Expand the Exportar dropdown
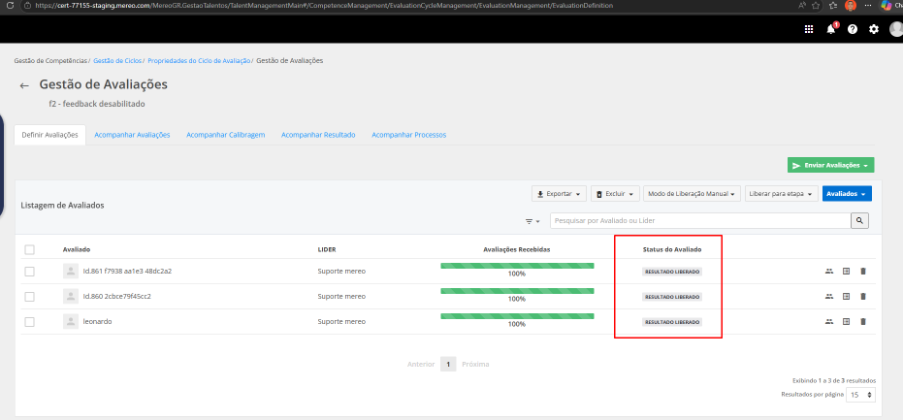903x420 pixels. (559, 194)
